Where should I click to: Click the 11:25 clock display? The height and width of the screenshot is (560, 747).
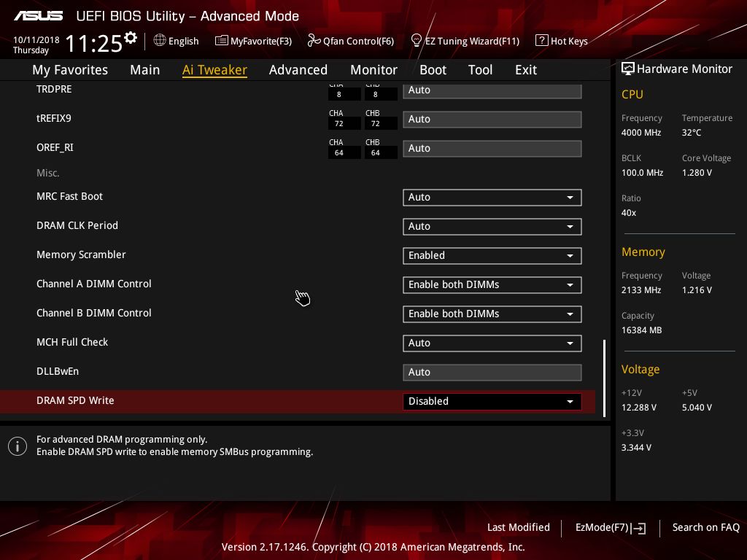coord(94,43)
